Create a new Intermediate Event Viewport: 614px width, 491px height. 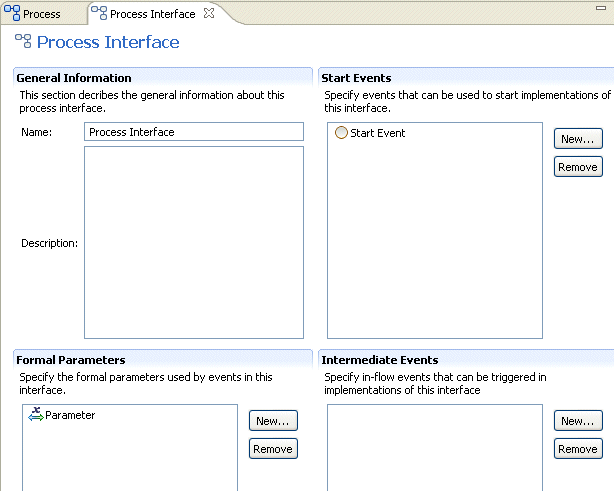(578, 421)
